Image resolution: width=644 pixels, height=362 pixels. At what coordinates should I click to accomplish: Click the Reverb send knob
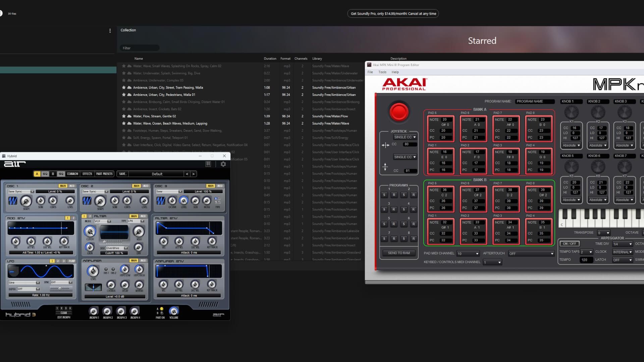pyautogui.click(x=139, y=285)
